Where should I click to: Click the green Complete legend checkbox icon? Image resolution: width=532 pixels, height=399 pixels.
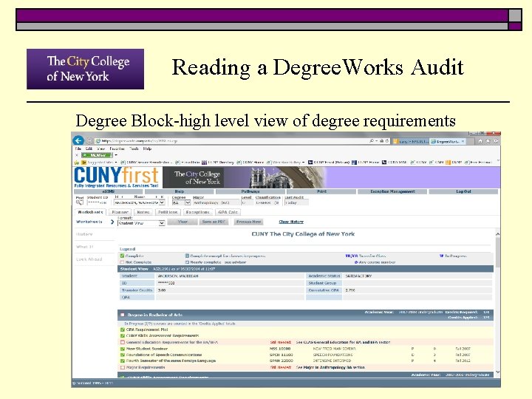coord(122,256)
